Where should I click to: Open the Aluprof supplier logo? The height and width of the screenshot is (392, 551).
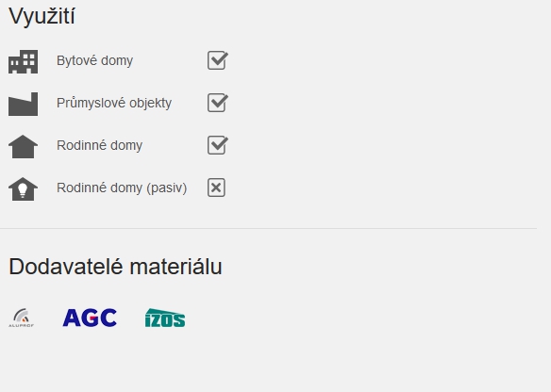[x=22, y=318]
